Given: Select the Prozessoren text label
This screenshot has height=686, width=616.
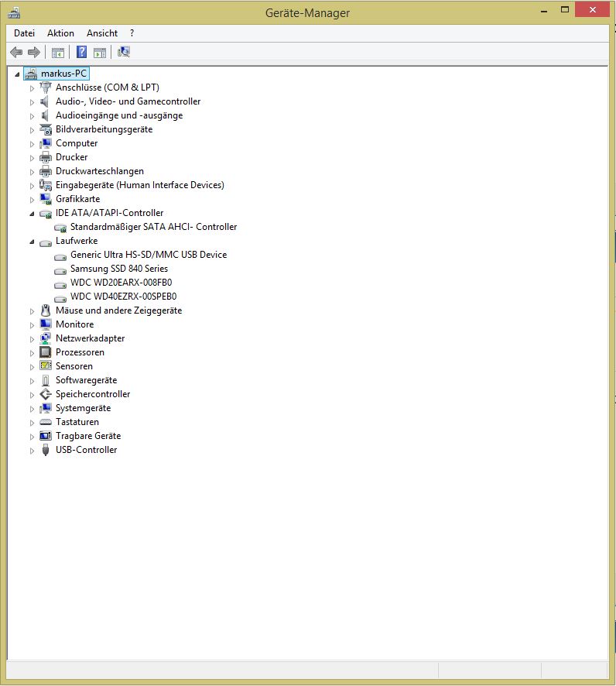Looking at the screenshot, I should (x=80, y=352).
